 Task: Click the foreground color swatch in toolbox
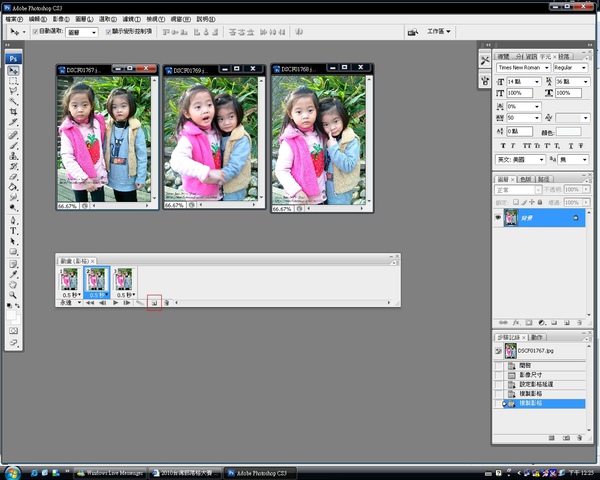(11, 315)
